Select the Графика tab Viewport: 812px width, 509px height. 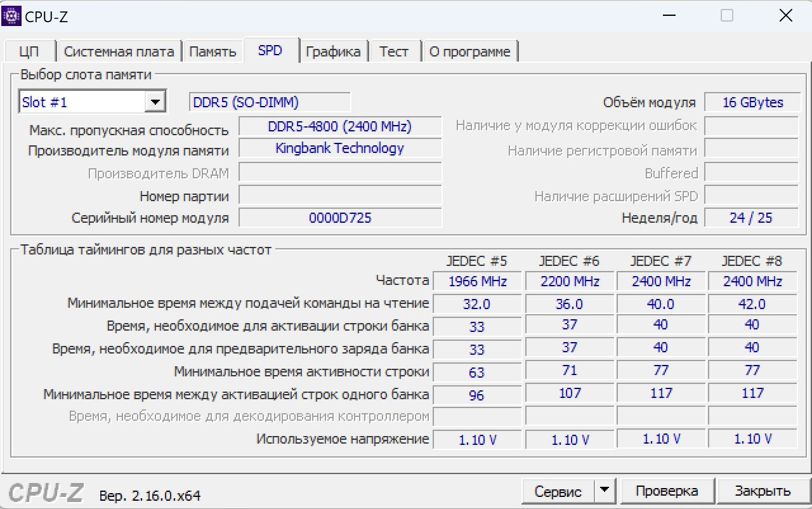tap(333, 52)
